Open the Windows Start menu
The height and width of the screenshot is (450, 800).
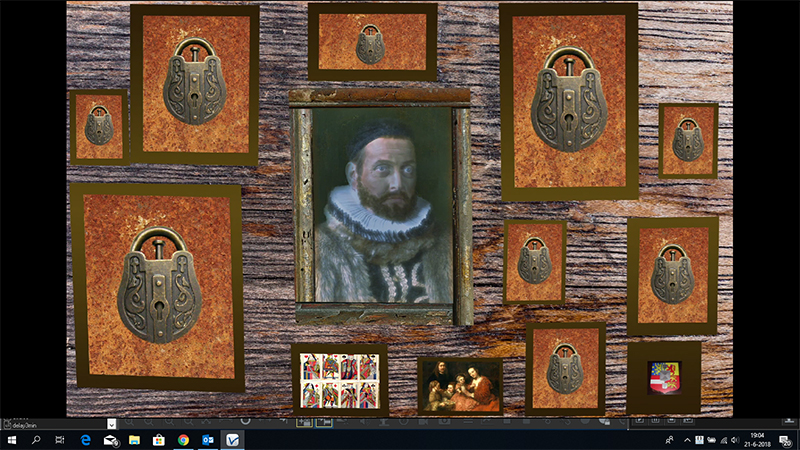click(x=11, y=440)
